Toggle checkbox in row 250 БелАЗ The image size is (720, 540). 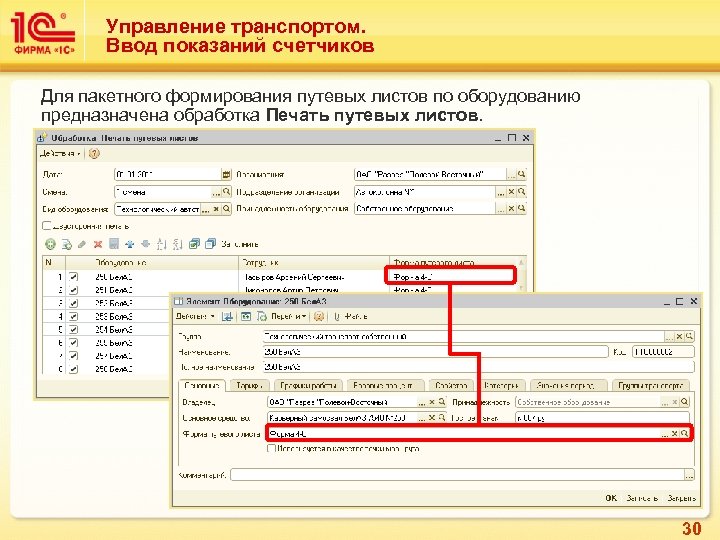[73, 277]
